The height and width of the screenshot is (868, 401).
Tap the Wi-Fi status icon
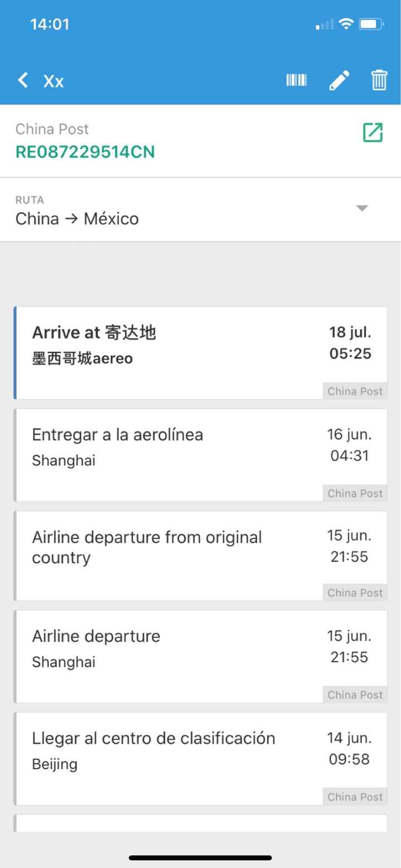click(x=346, y=25)
